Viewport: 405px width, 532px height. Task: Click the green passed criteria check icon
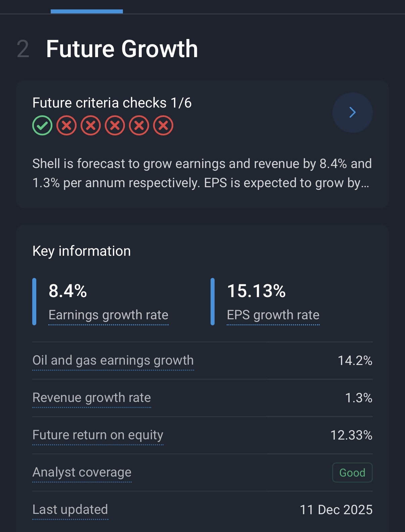[x=42, y=126]
